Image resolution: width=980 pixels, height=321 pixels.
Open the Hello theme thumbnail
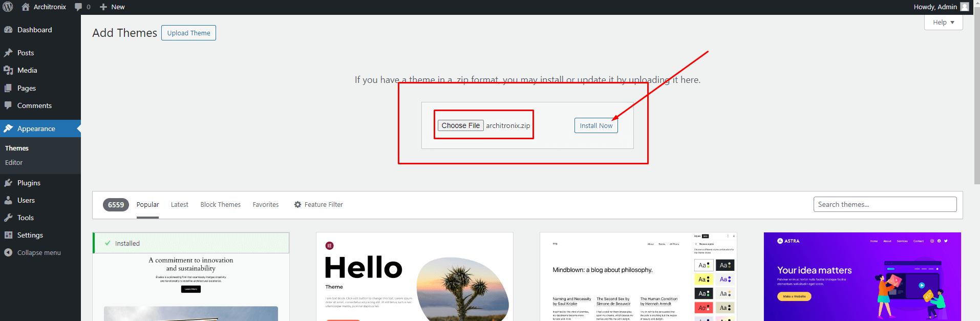click(415, 277)
